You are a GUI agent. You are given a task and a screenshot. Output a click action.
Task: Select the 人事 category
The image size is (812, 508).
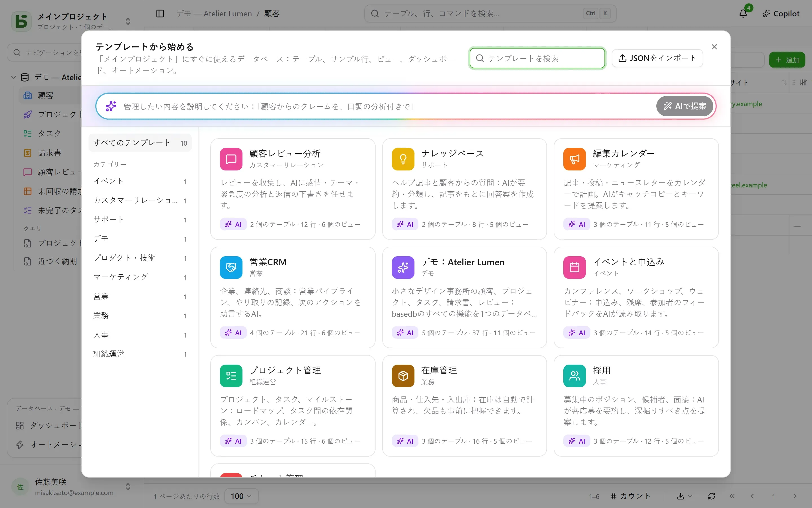click(x=140, y=335)
